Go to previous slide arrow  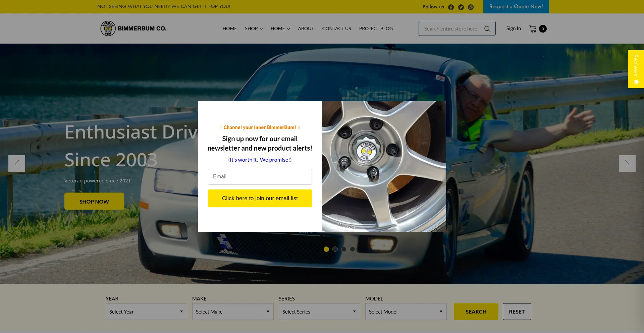(x=17, y=164)
